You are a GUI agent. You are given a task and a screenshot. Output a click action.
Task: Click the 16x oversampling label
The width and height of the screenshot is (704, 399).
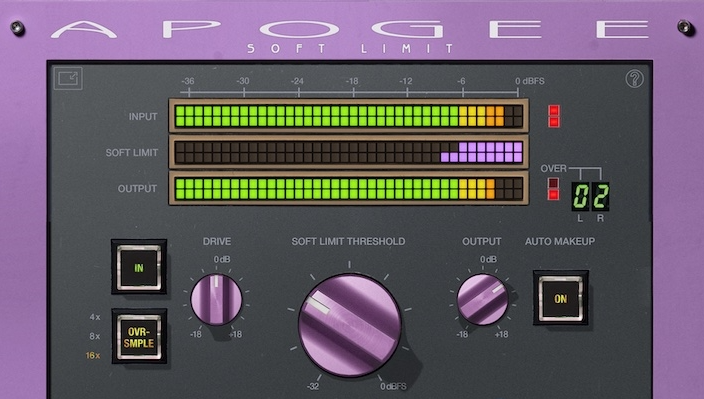pyautogui.click(x=93, y=355)
